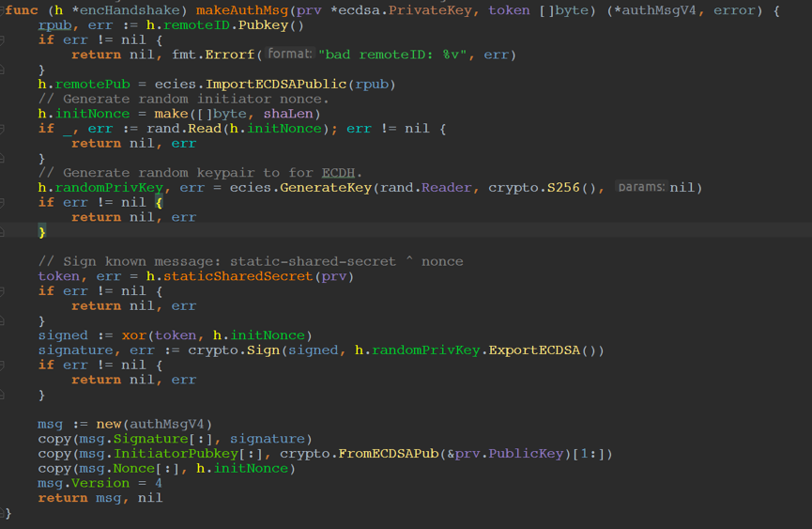Click the FromECDSAPub function call

pyautogui.click(x=389, y=453)
